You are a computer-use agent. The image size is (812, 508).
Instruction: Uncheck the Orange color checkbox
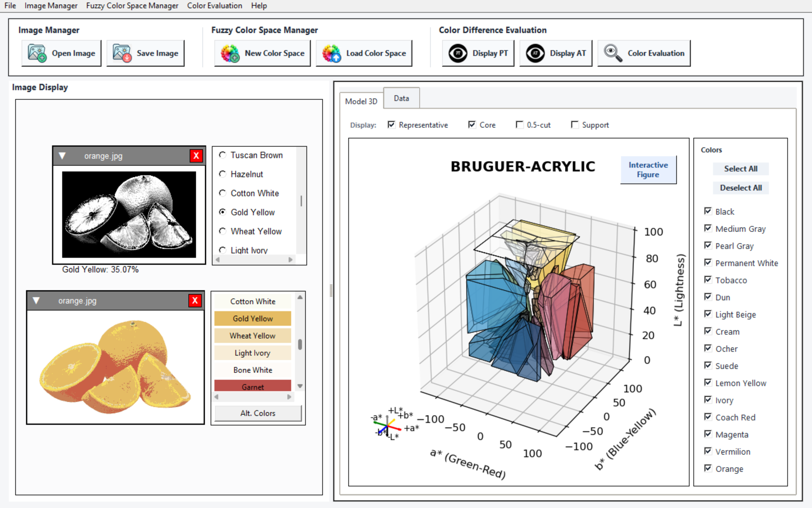tap(708, 468)
